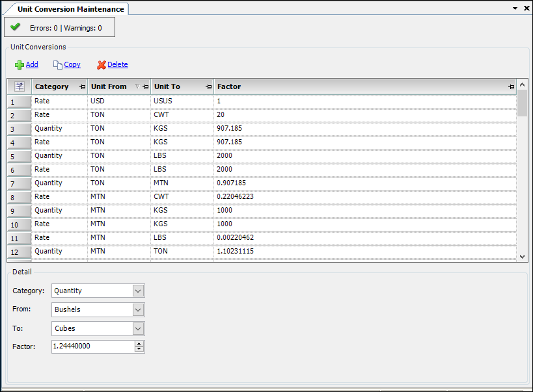533x392 pixels.
Task: Click the Quantity cell in row 9
Action: pos(59,210)
